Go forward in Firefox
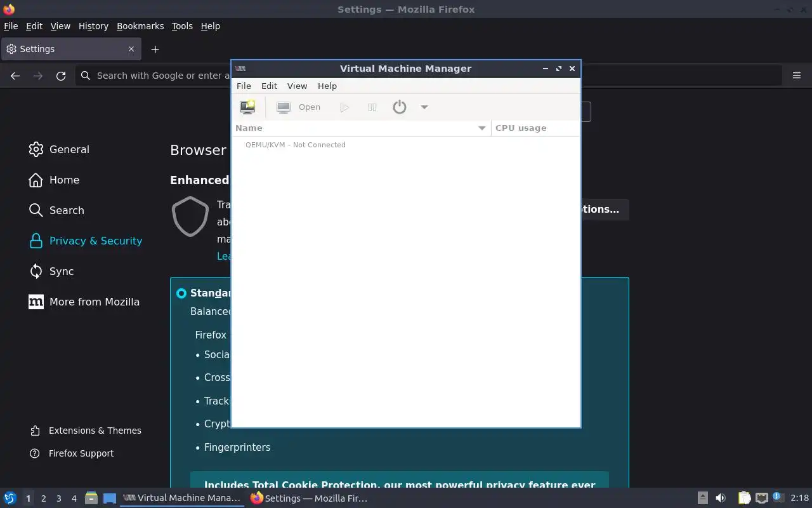Image resolution: width=812 pixels, height=508 pixels. 38,76
